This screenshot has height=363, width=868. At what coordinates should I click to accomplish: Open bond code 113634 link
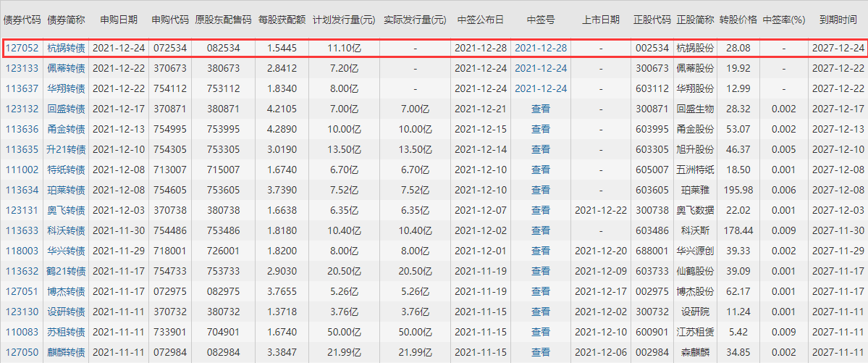point(21,190)
